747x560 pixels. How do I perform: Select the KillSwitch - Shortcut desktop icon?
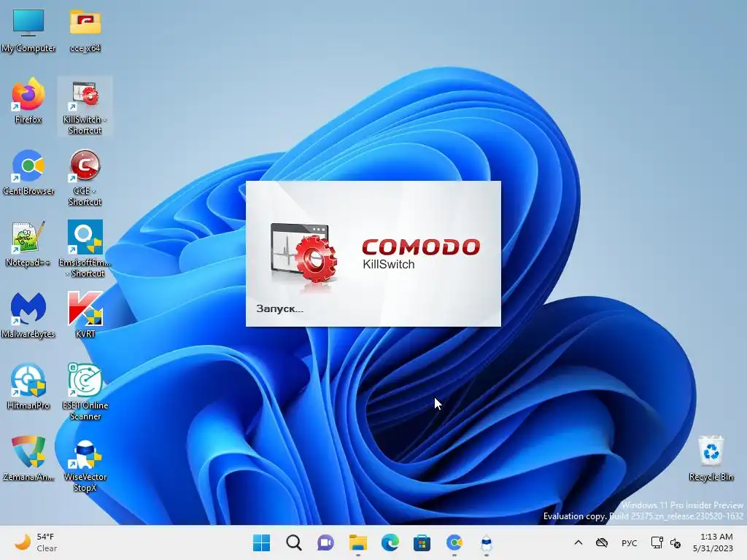85,106
